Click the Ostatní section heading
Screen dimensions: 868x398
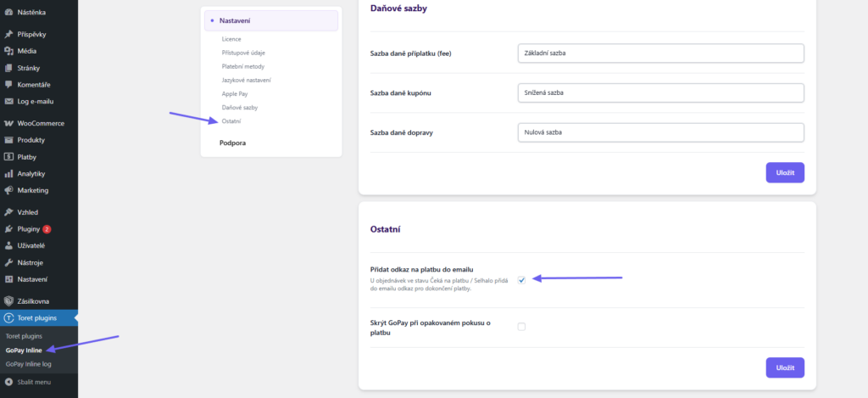pyautogui.click(x=386, y=229)
